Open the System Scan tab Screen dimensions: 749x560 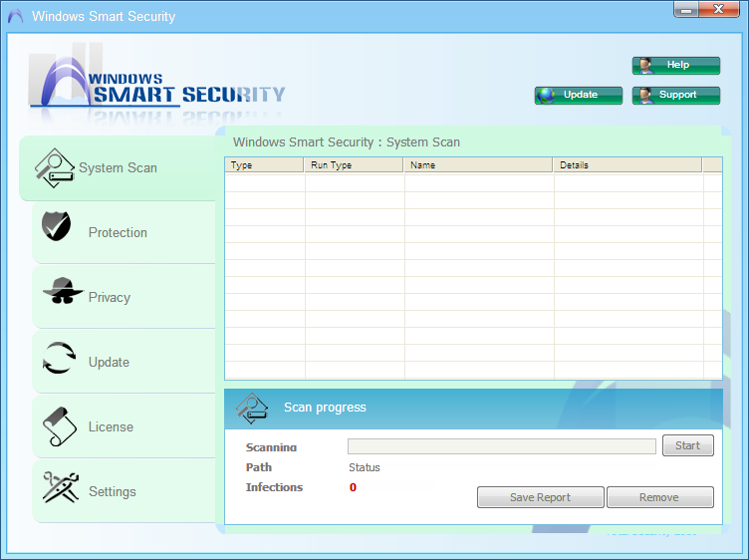[118, 168]
